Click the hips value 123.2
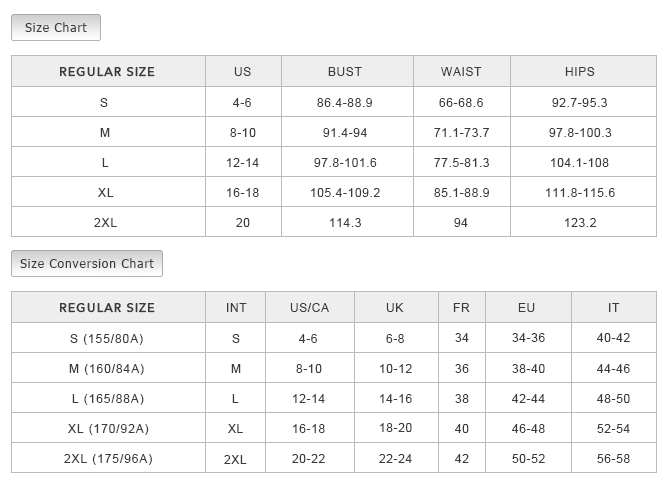Viewport: 670px width, 490px height. (580, 223)
